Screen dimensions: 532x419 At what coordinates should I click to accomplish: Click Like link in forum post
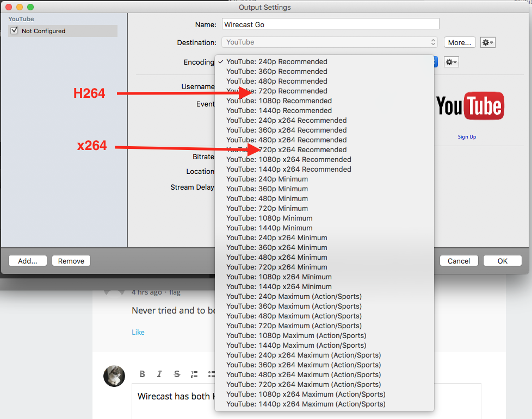pos(138,332)
